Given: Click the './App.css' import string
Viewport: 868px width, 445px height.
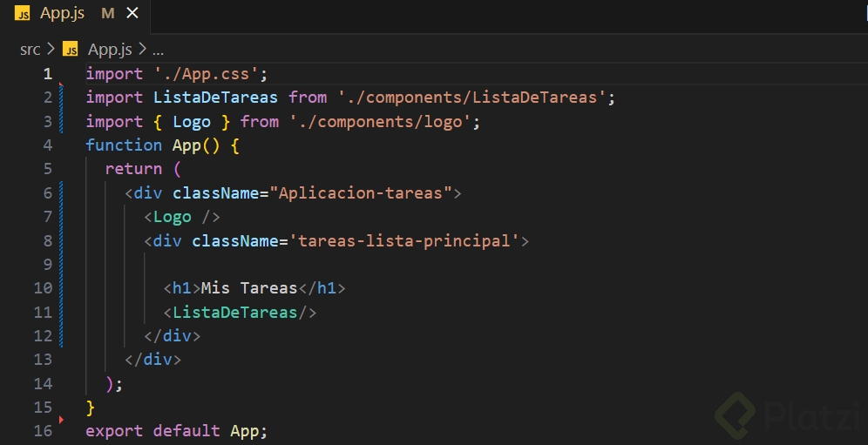Looking at the screenshot, I should tap(206, 74).
